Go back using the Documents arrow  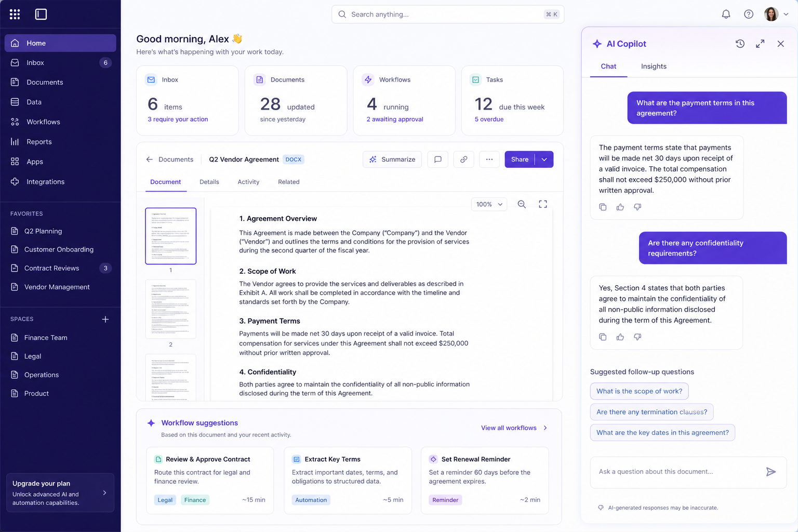pos(150,159)
